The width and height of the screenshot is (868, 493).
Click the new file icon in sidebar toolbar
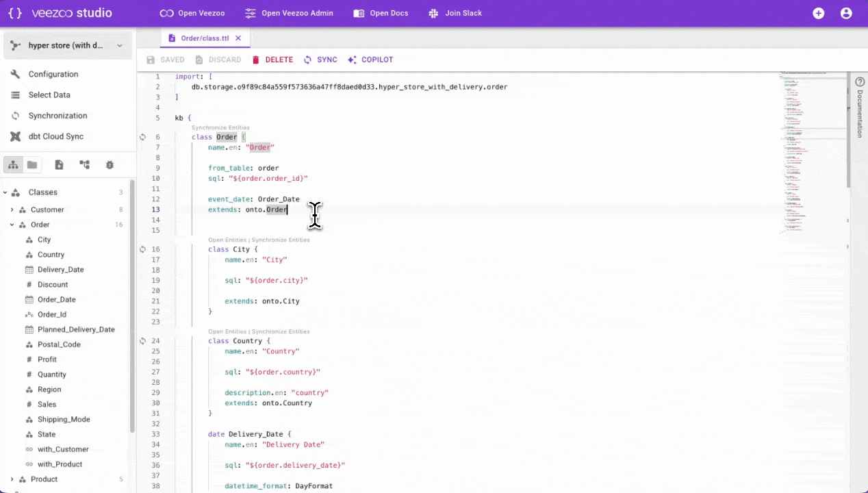[x=59, y=165]
